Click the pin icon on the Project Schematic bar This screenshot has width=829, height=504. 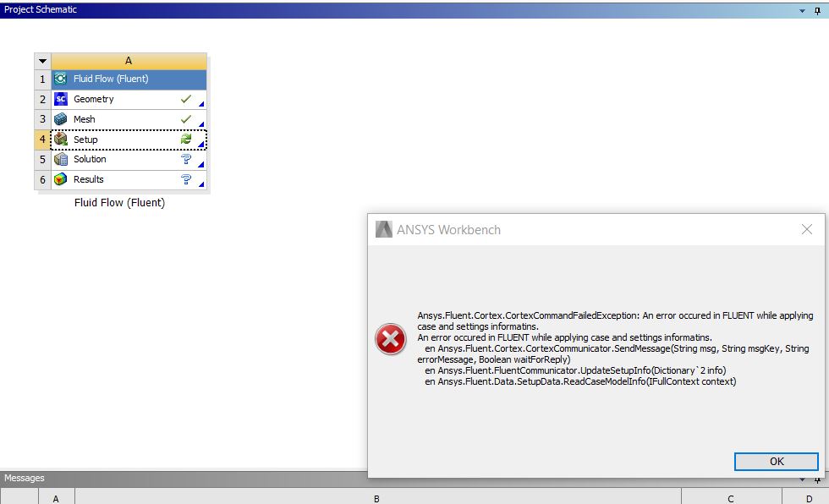click(x=815, y=9)
